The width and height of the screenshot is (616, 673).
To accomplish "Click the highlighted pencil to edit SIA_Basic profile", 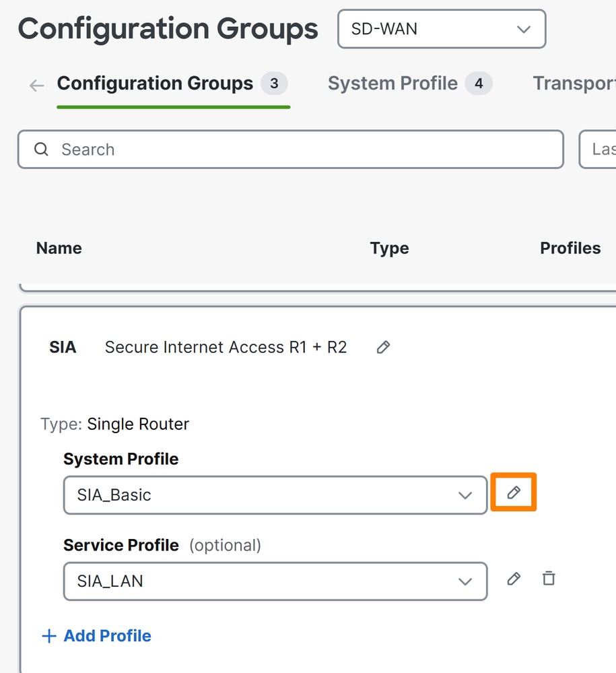I will pos(513,492).
